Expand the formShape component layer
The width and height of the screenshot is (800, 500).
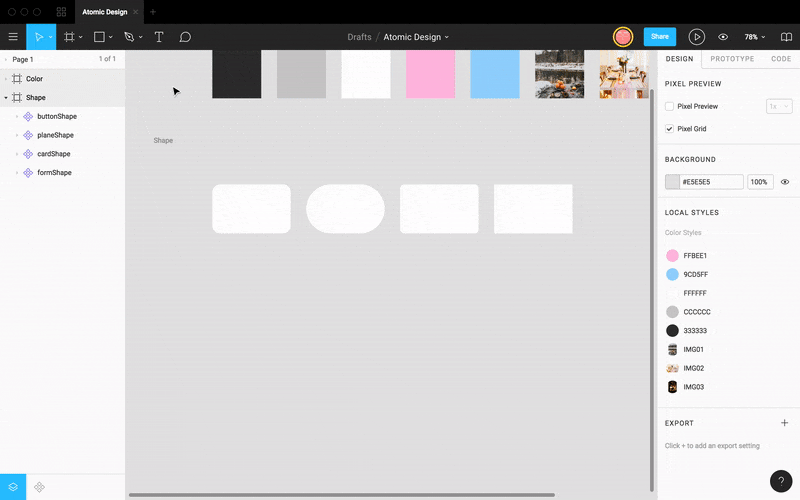[x=17, y=173]
